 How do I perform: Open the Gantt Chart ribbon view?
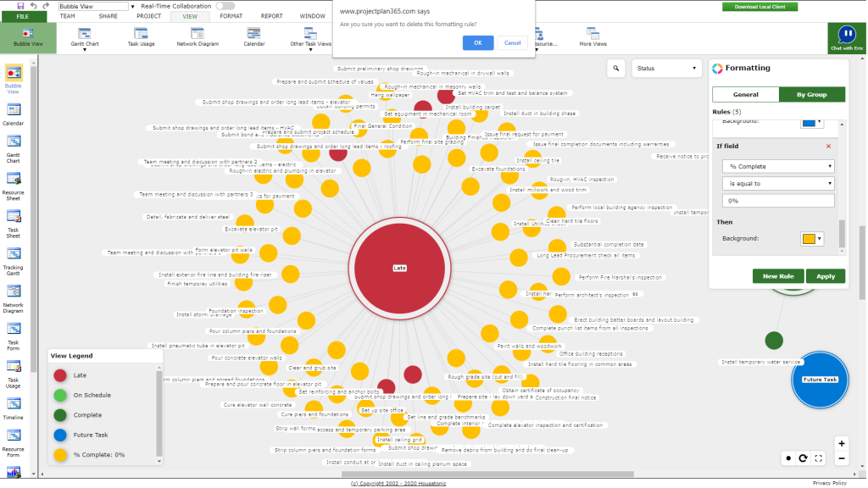tap(85, 37)
